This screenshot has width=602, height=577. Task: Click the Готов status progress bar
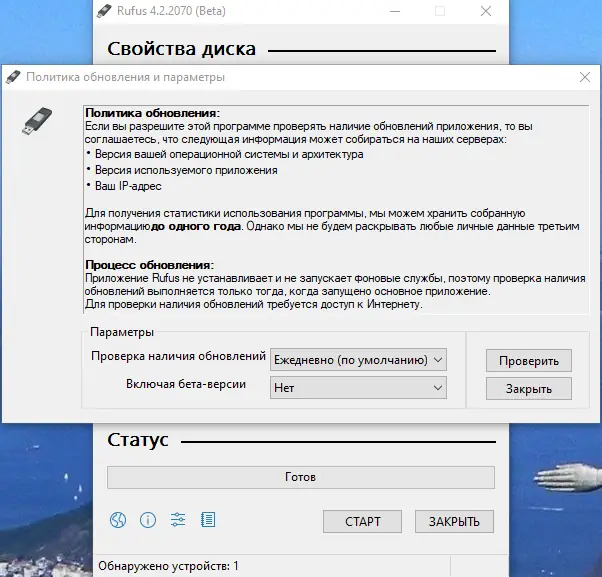pos(301,477)
